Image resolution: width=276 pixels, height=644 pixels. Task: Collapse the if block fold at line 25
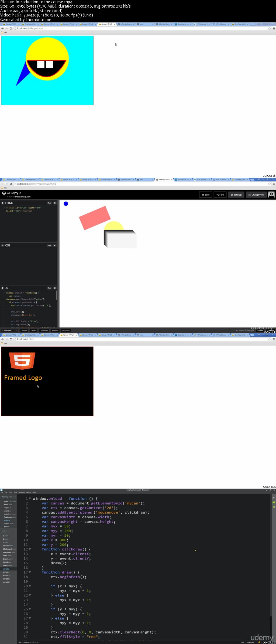click(x=30, y=609)
